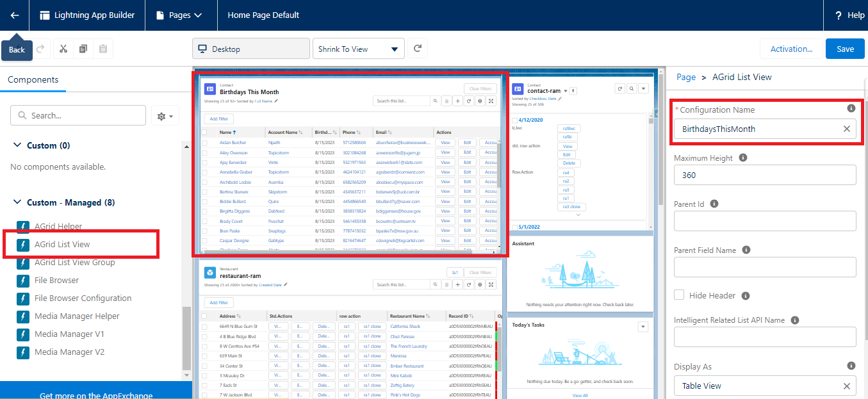Click the Redo arrow icon

click(x=42, y=49)
